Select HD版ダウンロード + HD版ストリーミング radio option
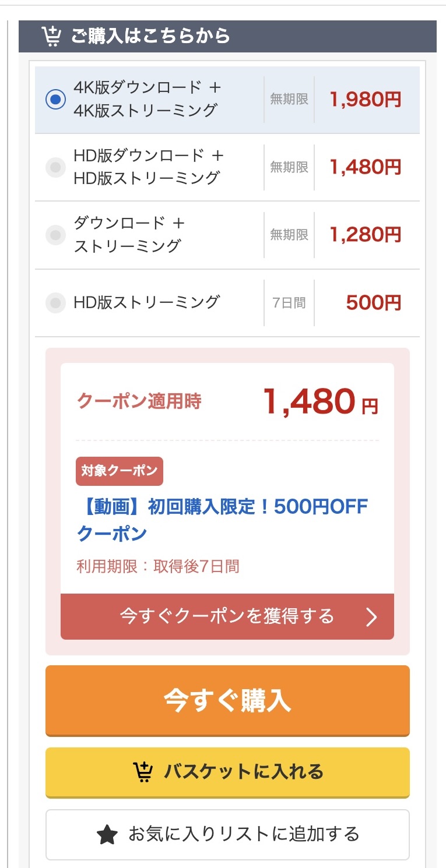 56,167
